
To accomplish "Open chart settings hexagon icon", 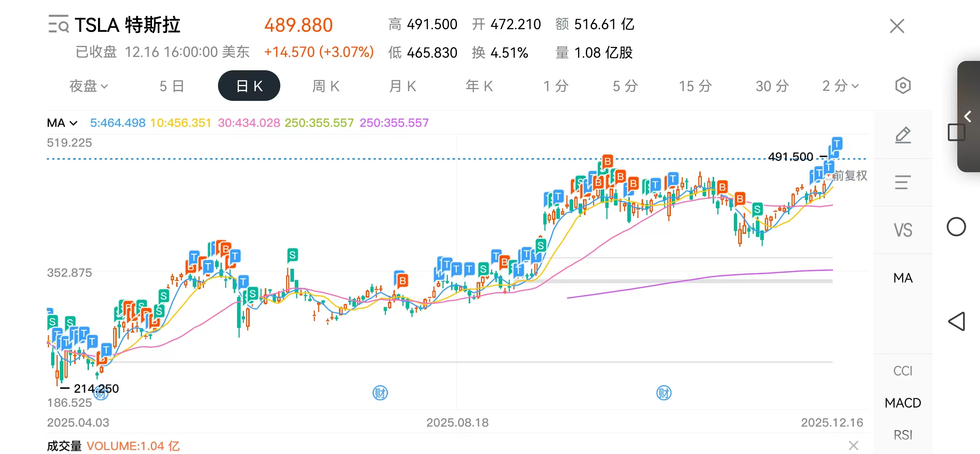I will point(903,86).
